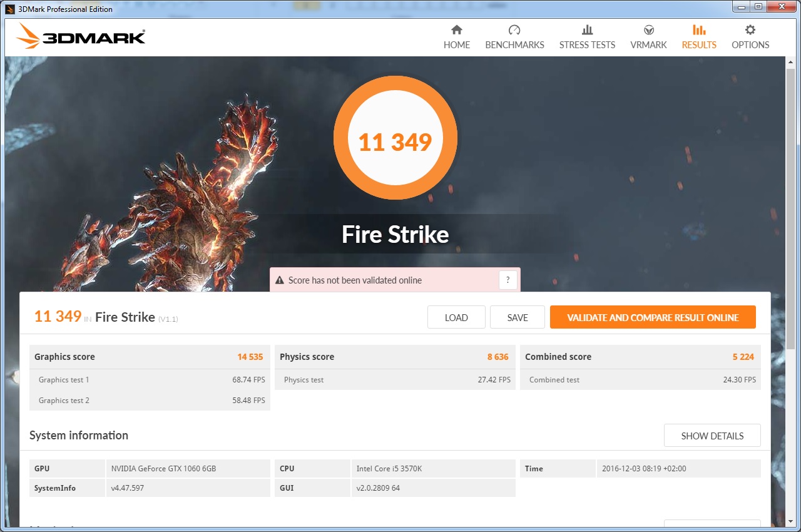Select the 'Physics test' row label
The width and height of the screenshot is (801, 532).
pyautogui.click(x=304, y=380)
